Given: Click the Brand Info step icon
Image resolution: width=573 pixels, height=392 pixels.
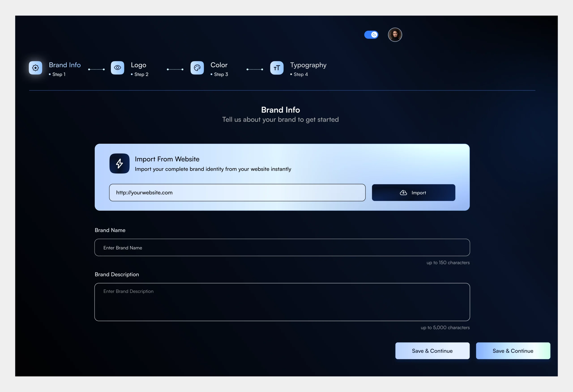Looking at the screenshot, I should [36, 68].
